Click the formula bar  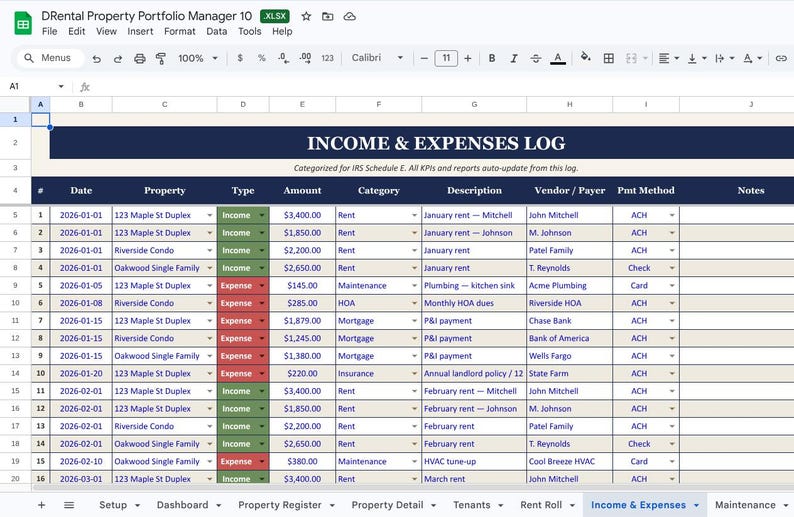coord(441,87)
